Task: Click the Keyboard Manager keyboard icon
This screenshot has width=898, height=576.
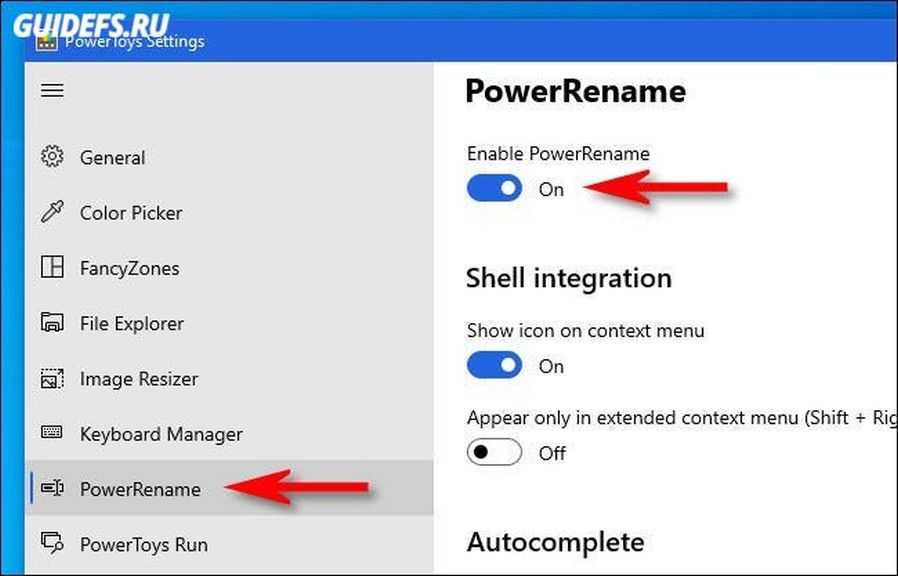Action: 52,434
